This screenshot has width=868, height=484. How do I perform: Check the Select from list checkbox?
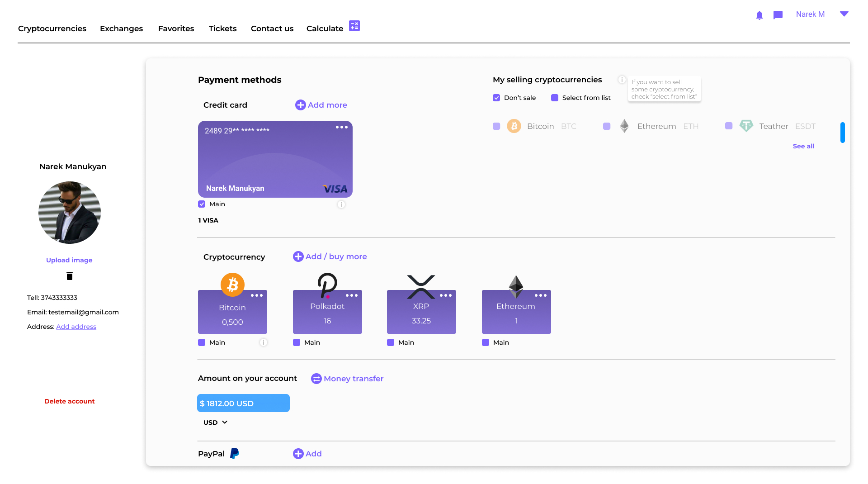555,98
